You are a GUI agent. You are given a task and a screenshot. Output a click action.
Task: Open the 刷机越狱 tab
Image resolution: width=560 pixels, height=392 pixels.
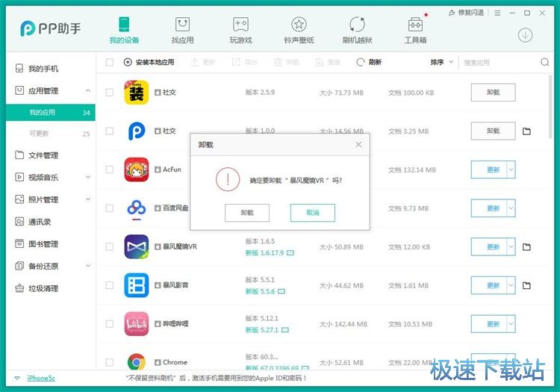point(357,31)
